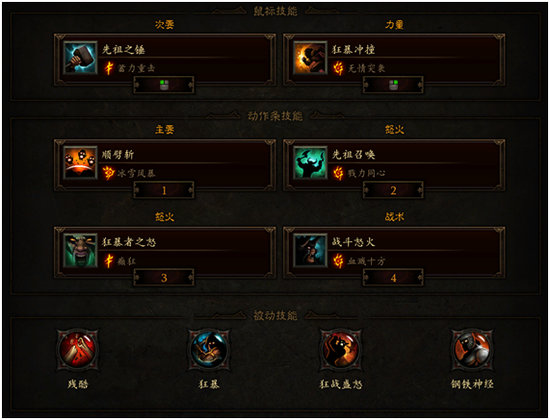This screenshot has width=550, height=420.
Task: Pick the 残酷 passive skill icon
Action: coord(78,349)
